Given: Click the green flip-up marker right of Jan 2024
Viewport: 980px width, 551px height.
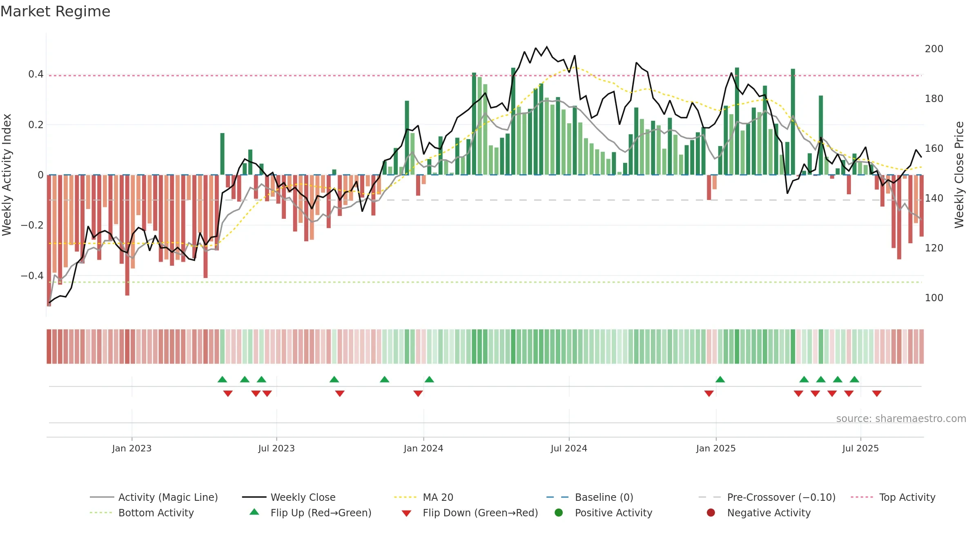Looking at the screenshot, I should (x=429, y=379).
